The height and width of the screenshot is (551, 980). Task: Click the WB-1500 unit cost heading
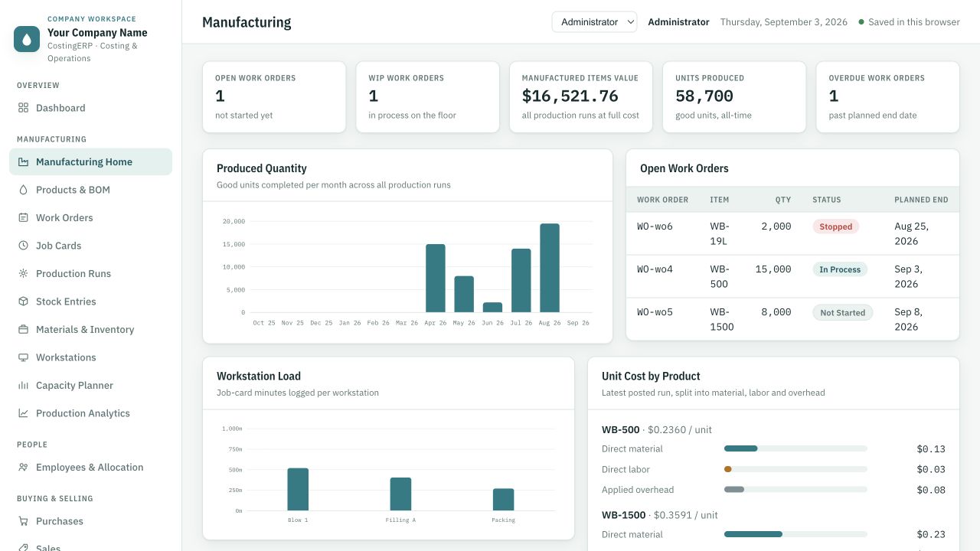click(x=660, y=515)
